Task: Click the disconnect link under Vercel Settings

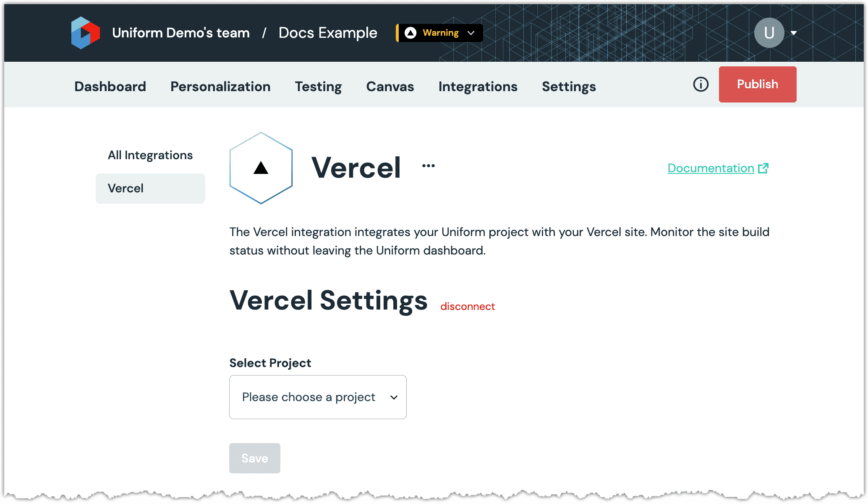Action: (467, 306)
